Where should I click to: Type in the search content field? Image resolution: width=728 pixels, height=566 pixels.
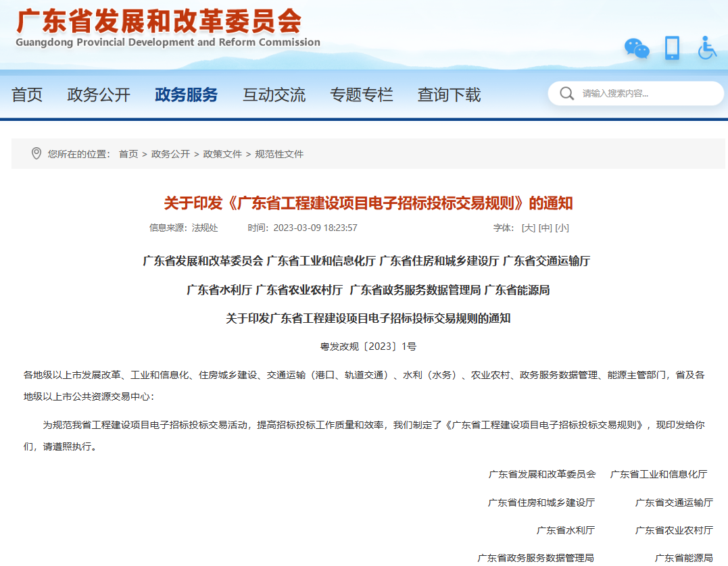646,93
